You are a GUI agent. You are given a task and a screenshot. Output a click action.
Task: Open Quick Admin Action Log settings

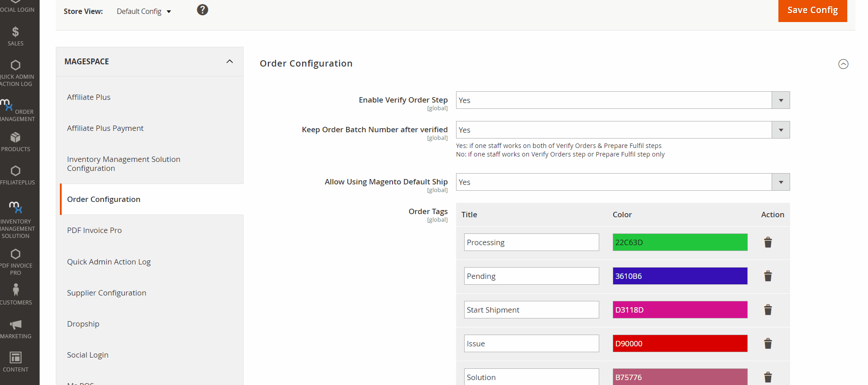pos(109,262)
